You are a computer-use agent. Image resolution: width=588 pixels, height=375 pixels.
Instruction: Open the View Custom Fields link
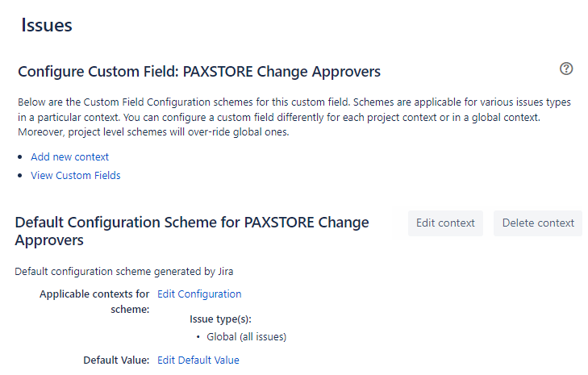point(75,176)
